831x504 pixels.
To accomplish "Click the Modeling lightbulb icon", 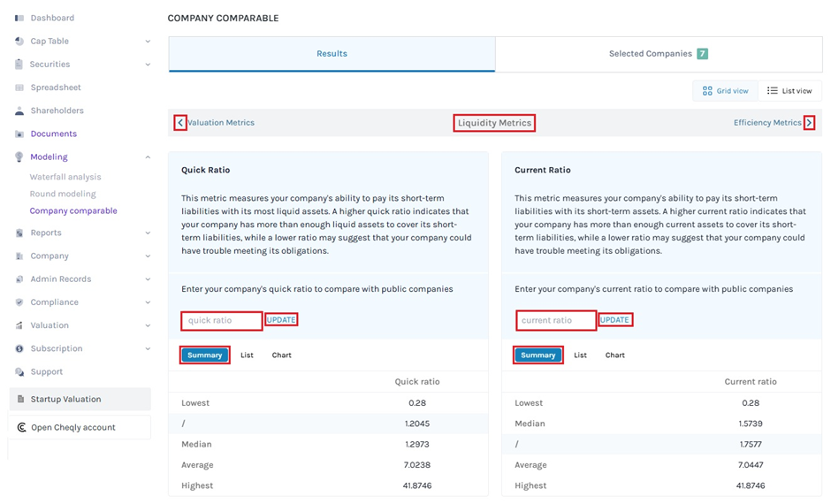I will click(19, 157).
